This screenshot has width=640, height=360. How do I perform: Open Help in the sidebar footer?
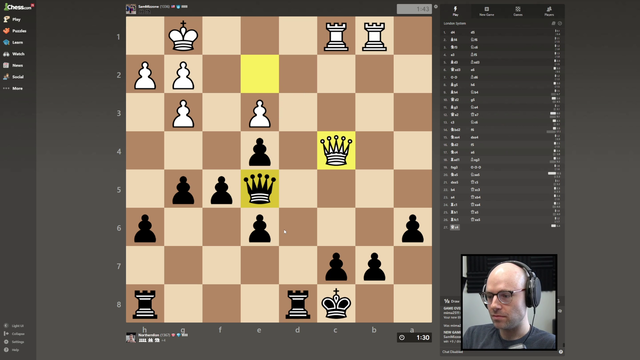[x=11, y=350]
